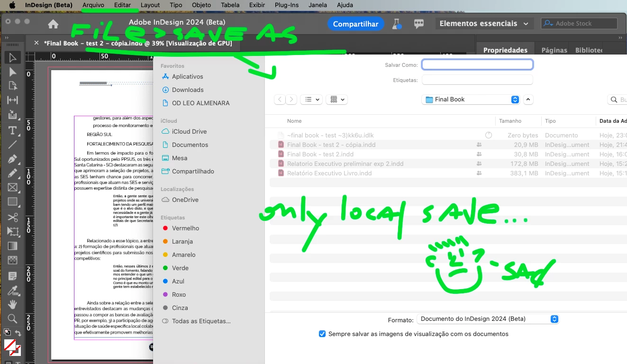Select the Content Collector tool
627x364 pixels.
(x=12, y=115)
